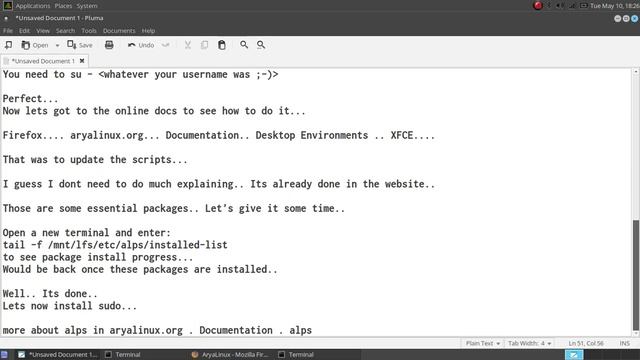Viewport: 640px width, 360px height.
Task: Click the line 'Well.. Its done..'
Action: tap(50, 294)
